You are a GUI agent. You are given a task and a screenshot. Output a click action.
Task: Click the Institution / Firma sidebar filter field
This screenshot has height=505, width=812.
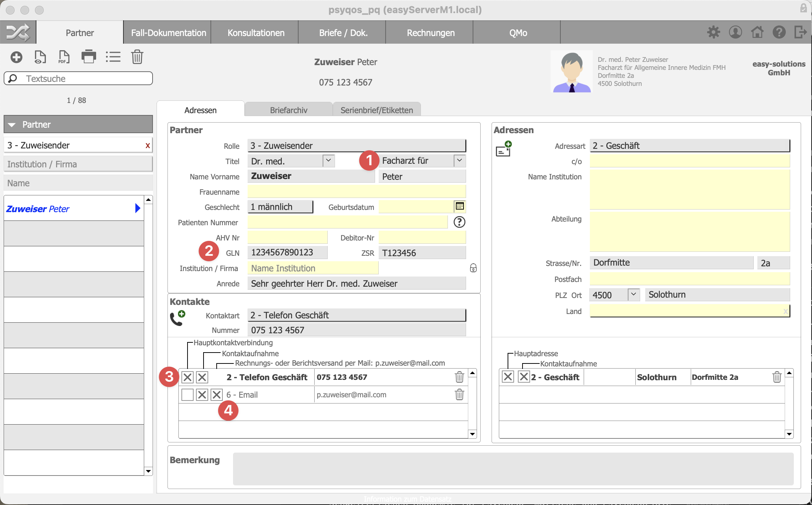point(78,164)
